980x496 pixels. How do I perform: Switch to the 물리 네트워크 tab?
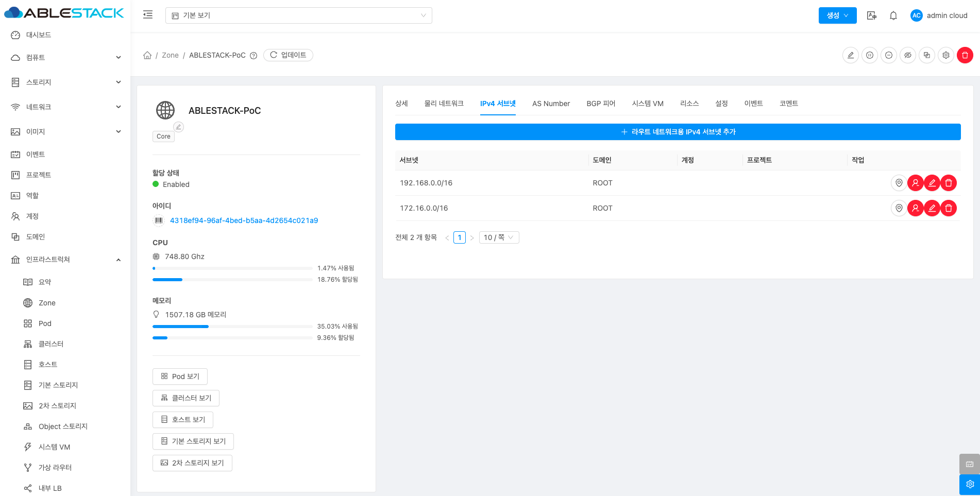(444, 104)
